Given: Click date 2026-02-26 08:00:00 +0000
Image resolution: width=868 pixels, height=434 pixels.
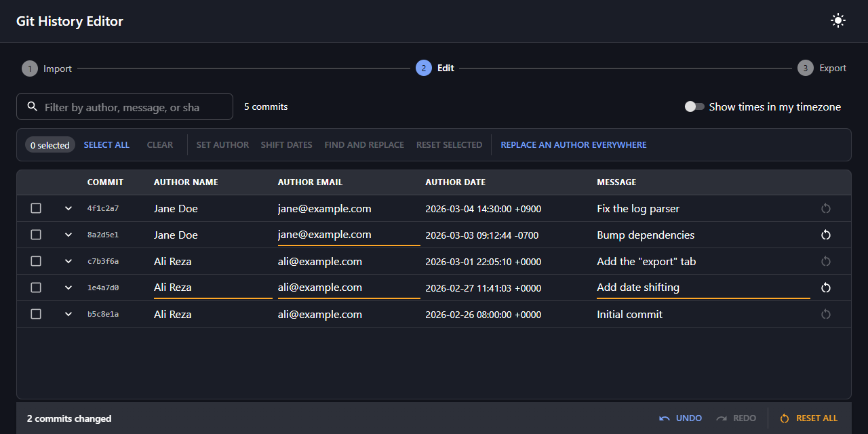Looking at the screenshot, I should [x=483, y=315].
